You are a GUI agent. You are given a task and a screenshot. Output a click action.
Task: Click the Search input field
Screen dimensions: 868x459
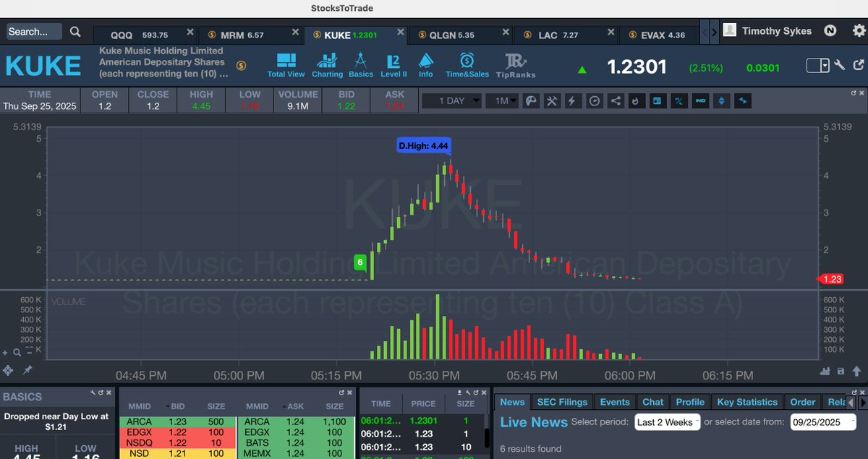[33, 31]
